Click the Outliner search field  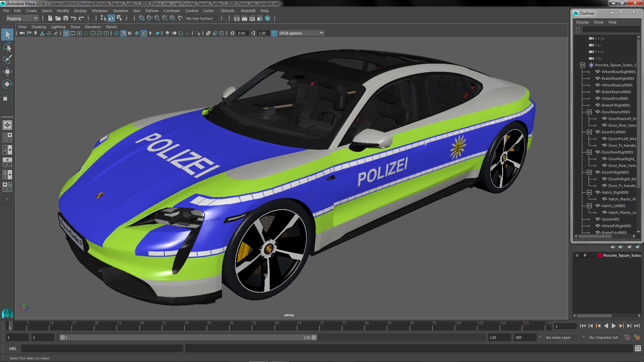tap(611, 30)
